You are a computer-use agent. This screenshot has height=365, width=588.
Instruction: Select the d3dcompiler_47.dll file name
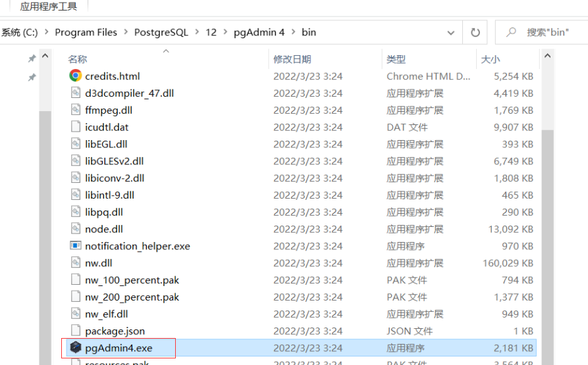[x=129, y=93]
